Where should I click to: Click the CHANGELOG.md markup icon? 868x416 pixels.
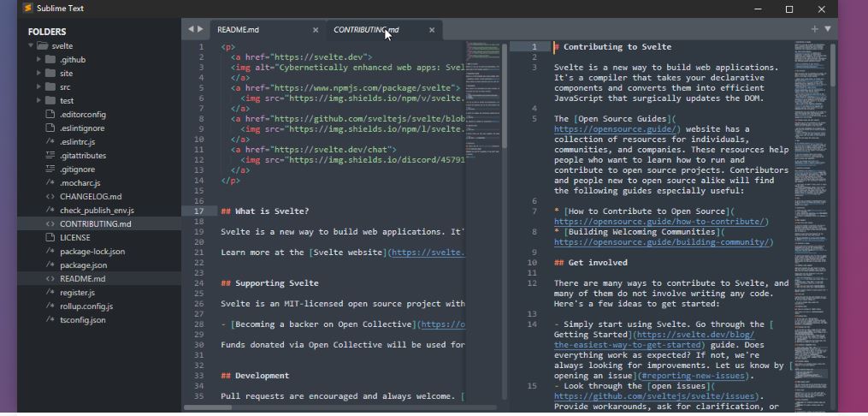point(50,196)
